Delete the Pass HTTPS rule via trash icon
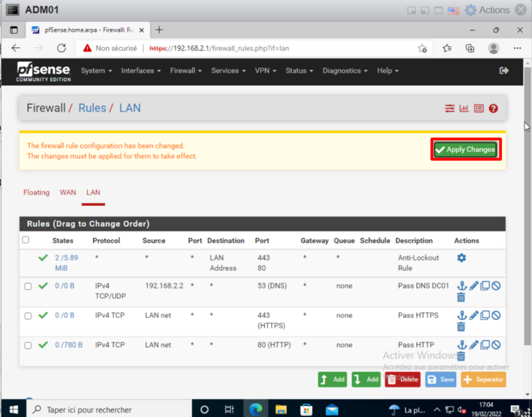Viewport: 532px width, 417px height. (x=461, y=327)
